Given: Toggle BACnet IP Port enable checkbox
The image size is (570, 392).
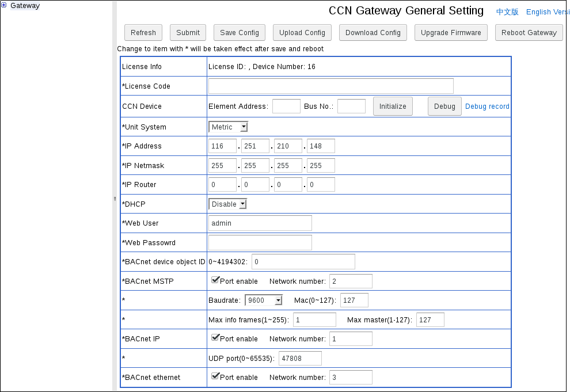Looking at the screenshot, I should pyautogui.click(x=215, y=337).
